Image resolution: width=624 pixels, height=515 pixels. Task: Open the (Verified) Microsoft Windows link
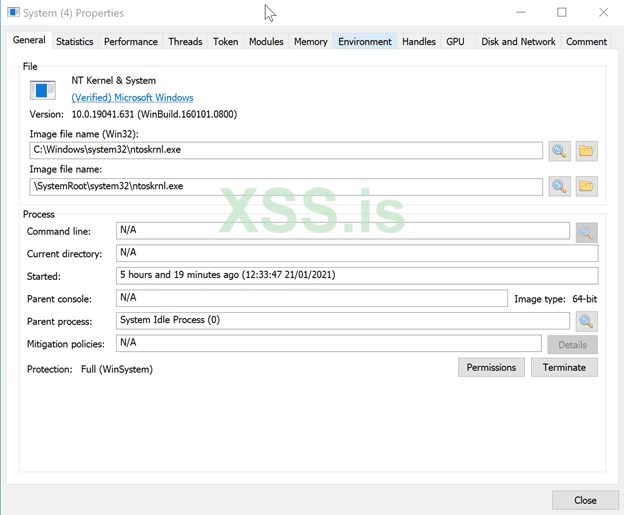pos(133,98)
